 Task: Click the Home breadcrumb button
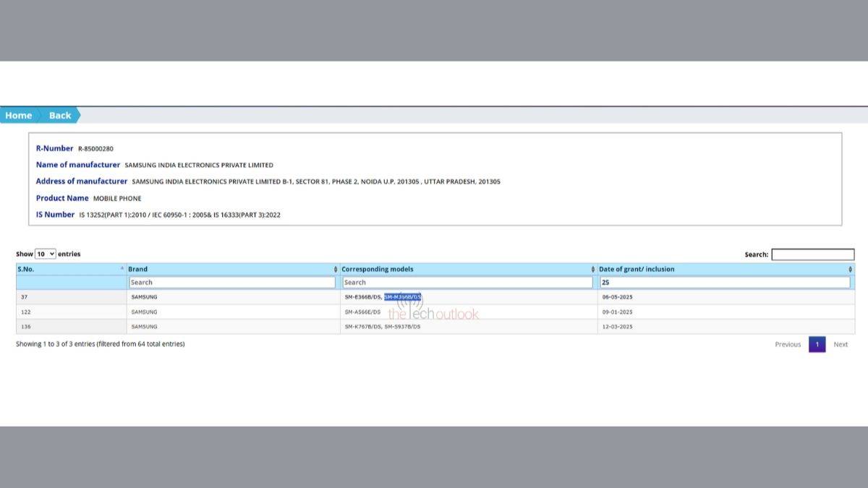pos(18,115)
